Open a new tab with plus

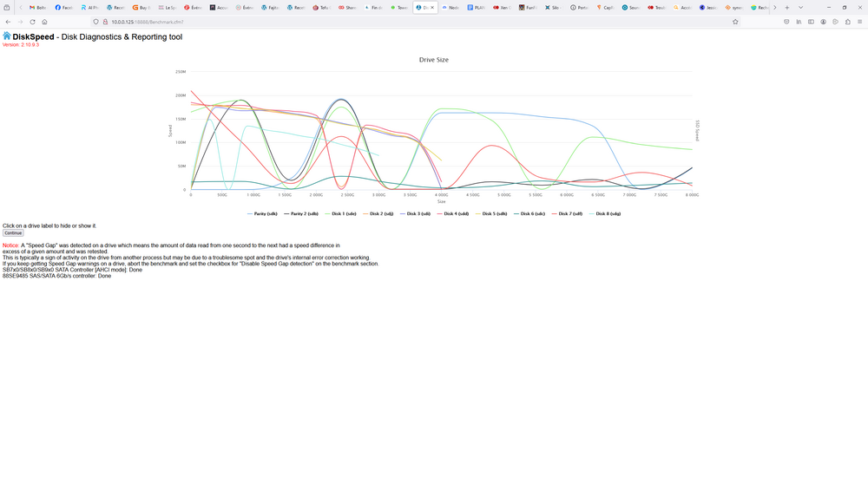[786, 8]
